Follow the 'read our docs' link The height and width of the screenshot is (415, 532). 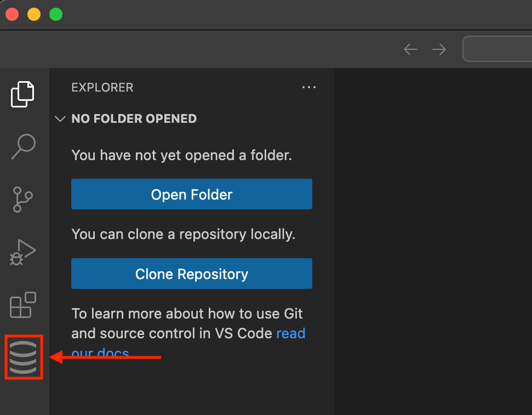(x=290, y=334)
